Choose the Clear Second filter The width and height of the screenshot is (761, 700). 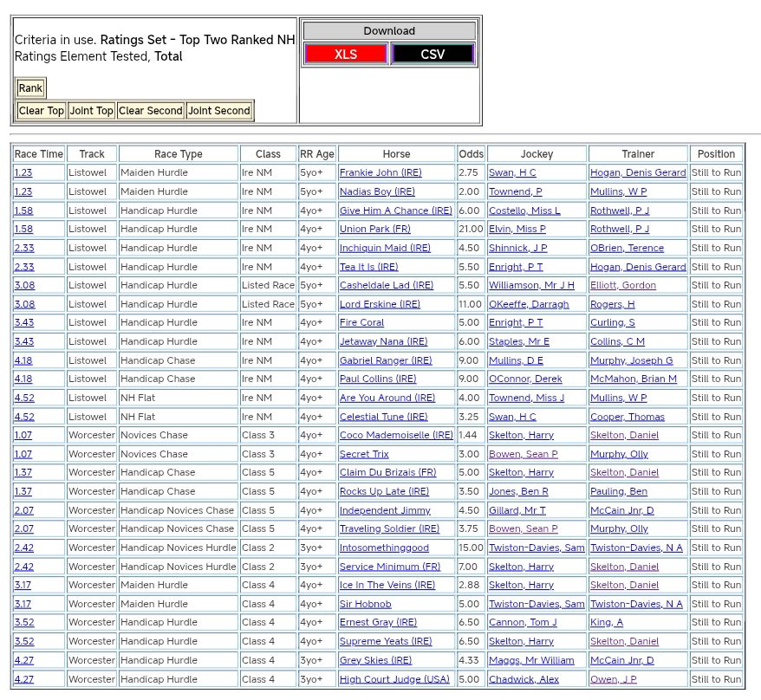tap(151, 111)
